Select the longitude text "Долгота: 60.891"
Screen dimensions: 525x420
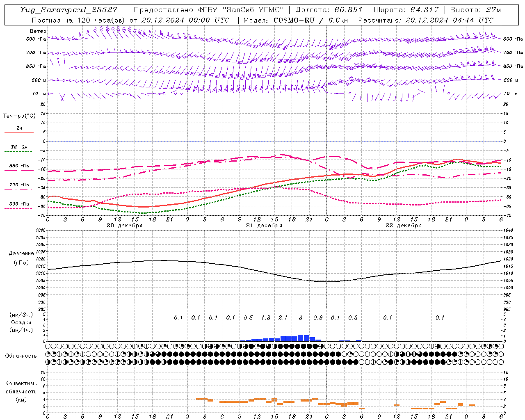[329, 10]
